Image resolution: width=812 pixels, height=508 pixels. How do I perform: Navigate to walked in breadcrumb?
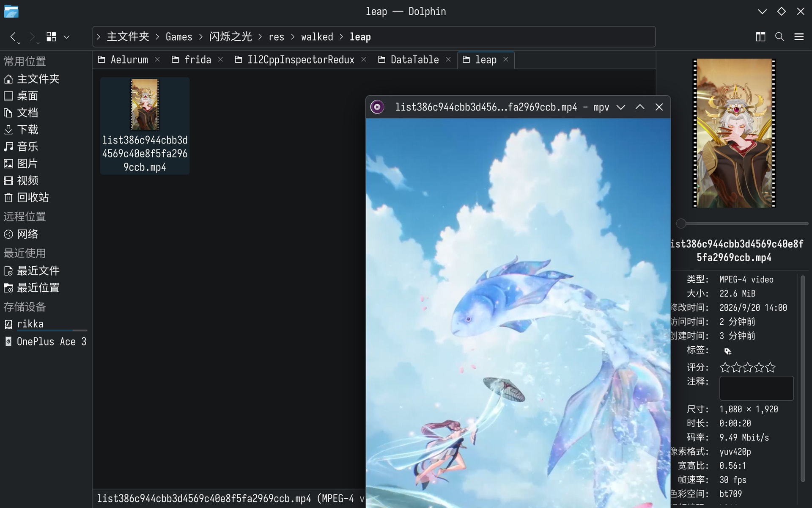click(x=317, y=37)
